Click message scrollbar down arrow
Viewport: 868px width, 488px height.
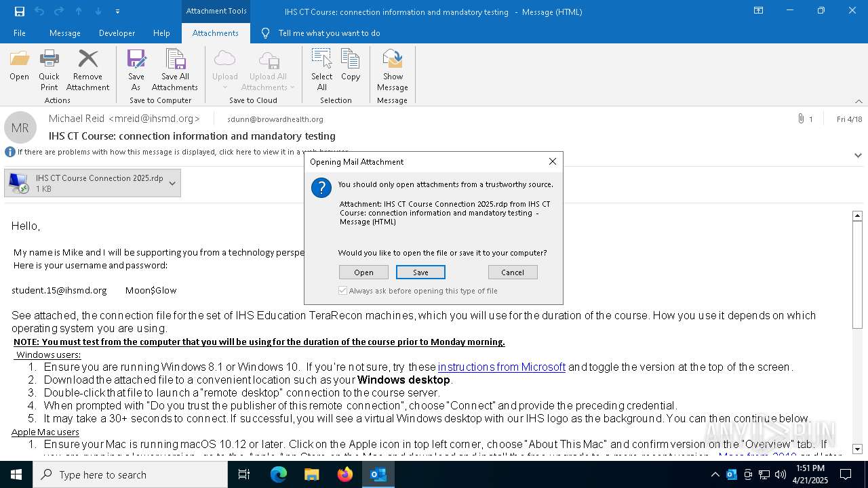tap(857, 449)
